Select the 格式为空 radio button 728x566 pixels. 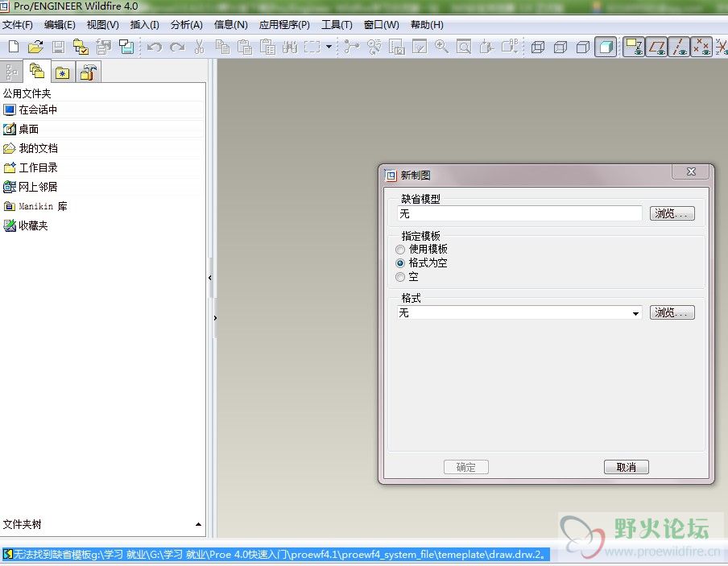[400, 263]
